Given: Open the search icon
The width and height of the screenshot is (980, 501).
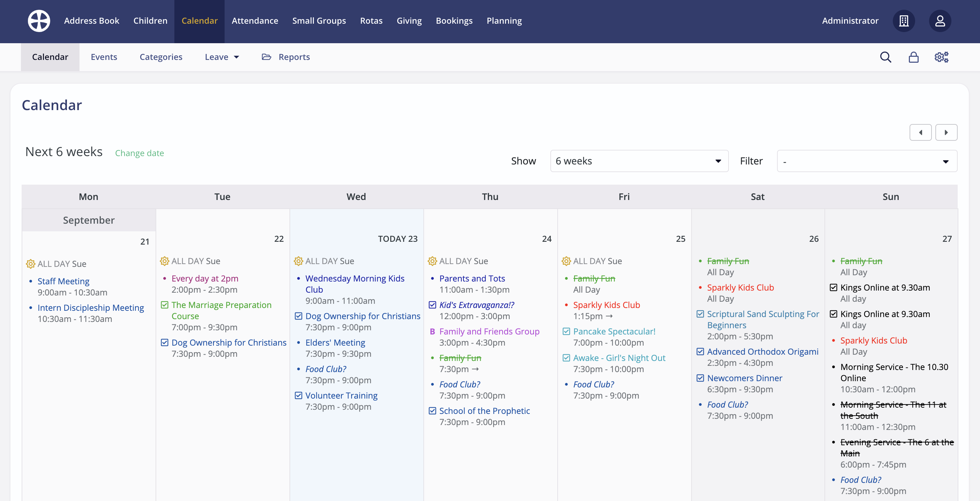Looking at the screenshot, I should point(885,57).
